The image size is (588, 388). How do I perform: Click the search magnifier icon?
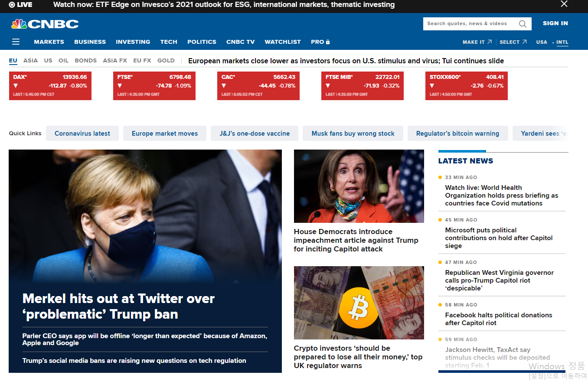[x=523, y=24]
